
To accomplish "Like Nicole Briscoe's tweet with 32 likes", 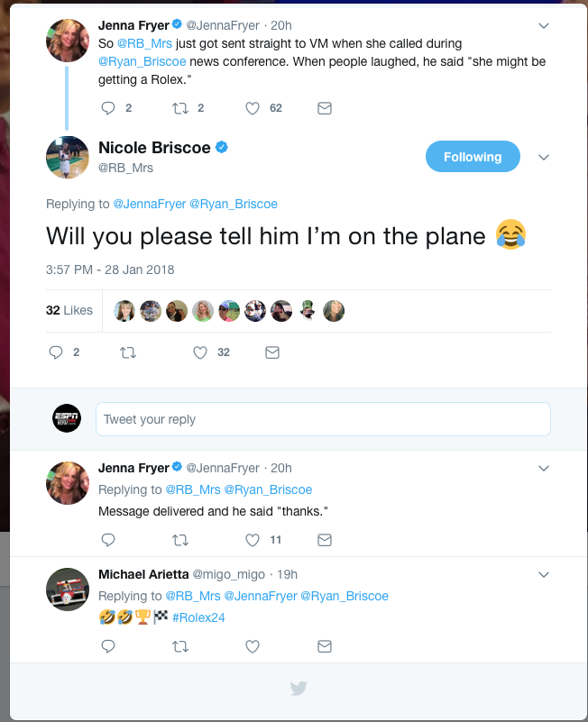I will point(201,353).
